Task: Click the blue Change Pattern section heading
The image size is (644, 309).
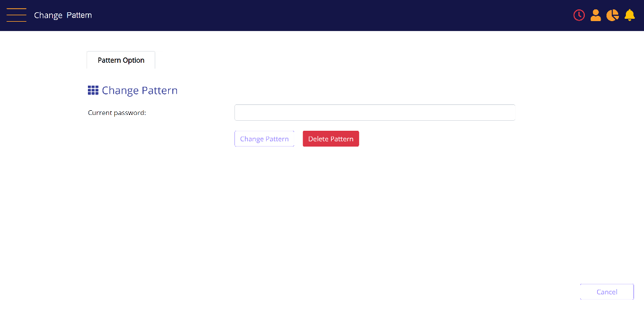Action: tap(139, 90)
